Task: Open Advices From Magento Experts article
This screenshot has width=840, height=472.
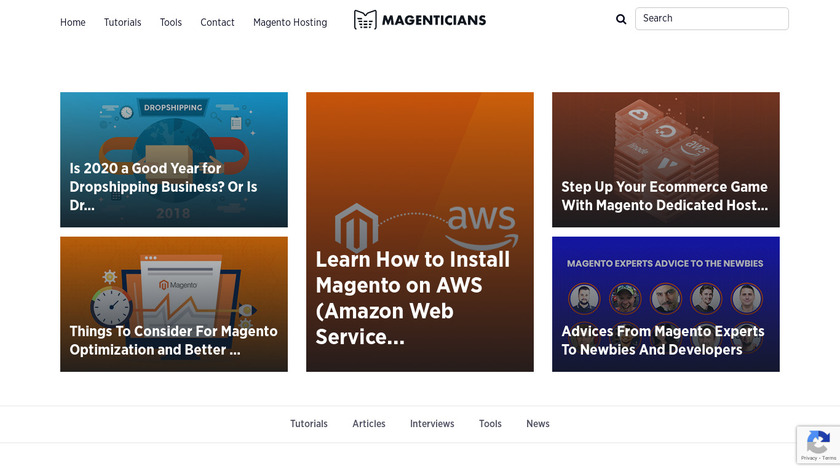Action: 666,304
